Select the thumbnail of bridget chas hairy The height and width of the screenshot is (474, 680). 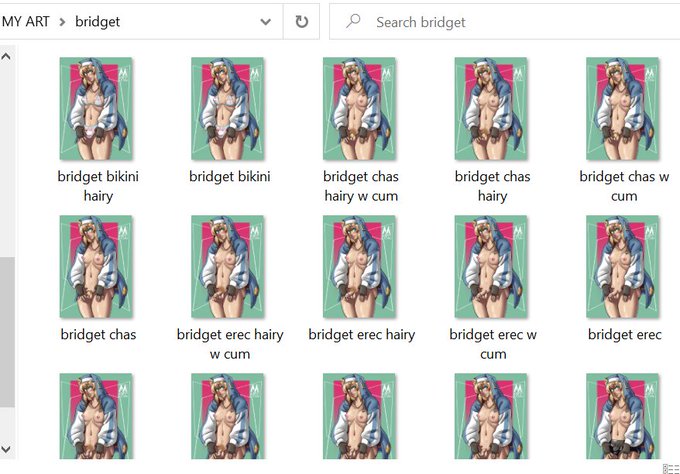[x=491, y=108]
